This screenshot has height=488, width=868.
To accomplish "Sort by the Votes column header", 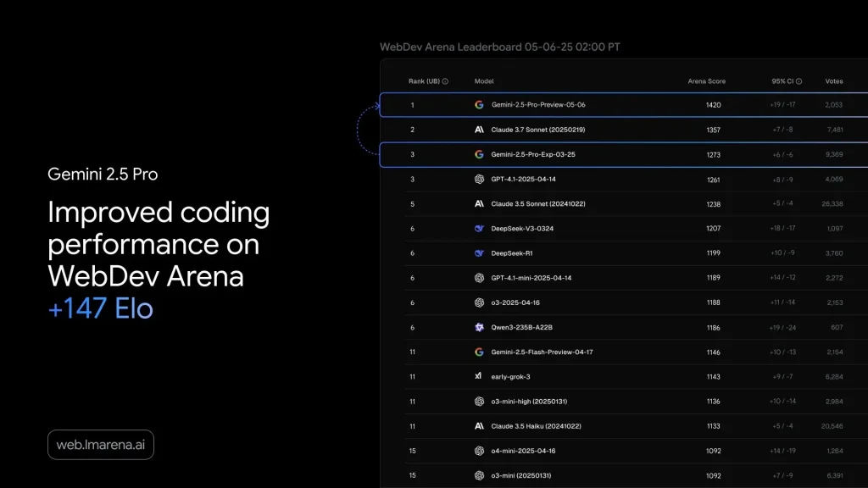I will [x=834, y=80].
